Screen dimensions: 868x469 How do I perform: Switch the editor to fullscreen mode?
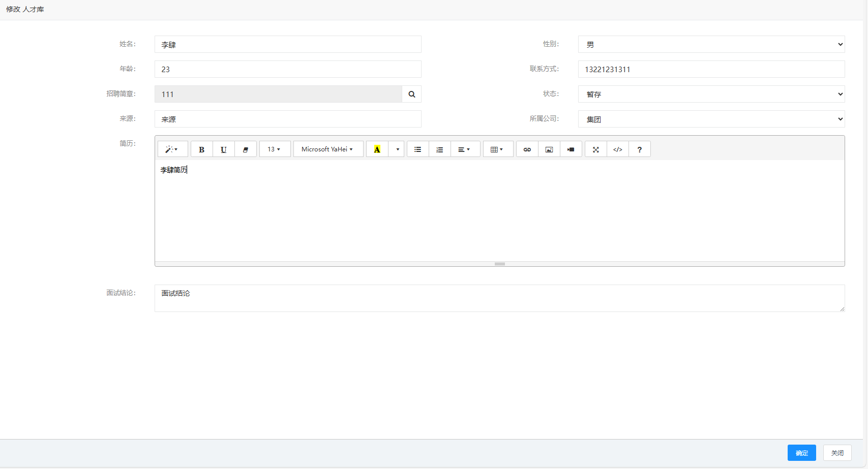[596, 149]
